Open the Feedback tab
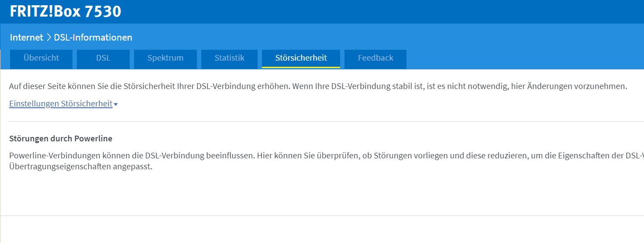Viewport: 644px width, 243px height. [375, 59]
